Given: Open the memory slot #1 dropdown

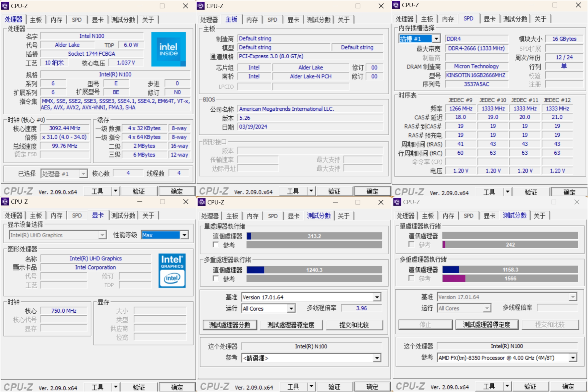Looking at the screenshot, I should pos(436,39).
